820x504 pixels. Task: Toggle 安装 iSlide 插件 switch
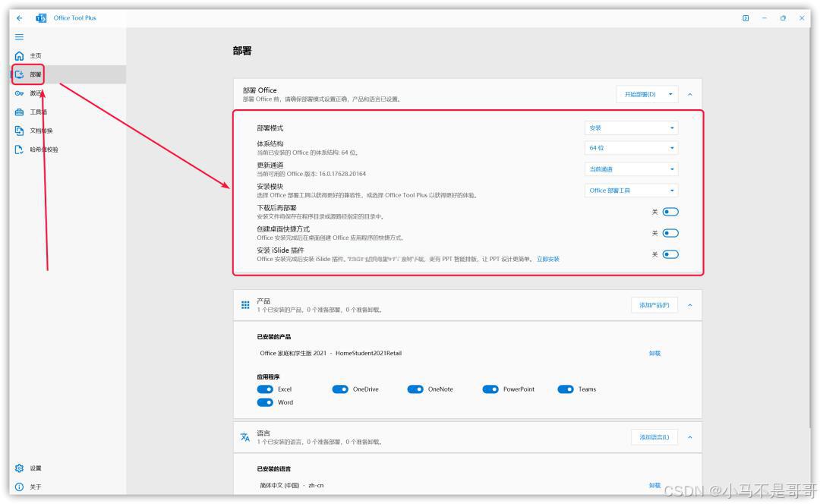670,254
